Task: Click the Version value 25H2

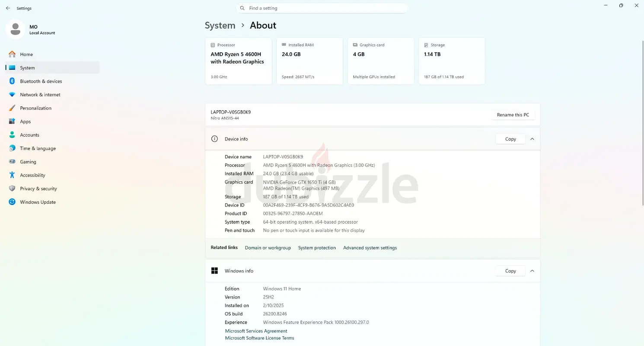Action: click(268, 297)
